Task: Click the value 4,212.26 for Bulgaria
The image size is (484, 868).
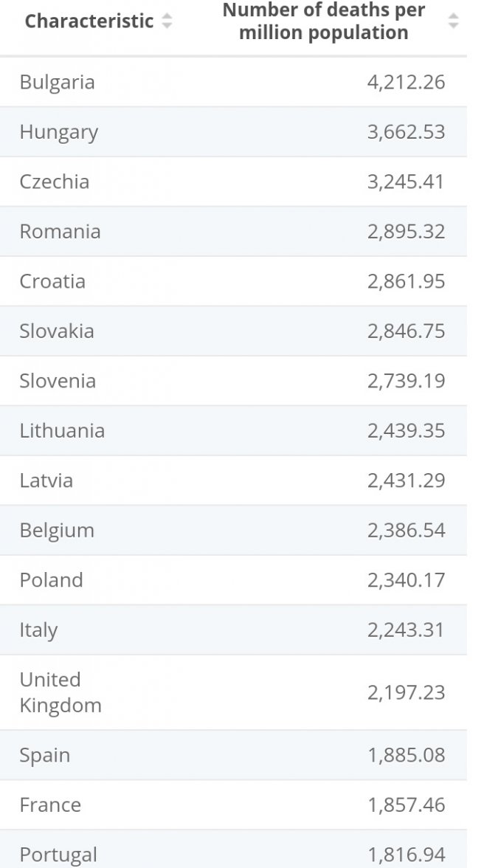Action: point(407,82)
